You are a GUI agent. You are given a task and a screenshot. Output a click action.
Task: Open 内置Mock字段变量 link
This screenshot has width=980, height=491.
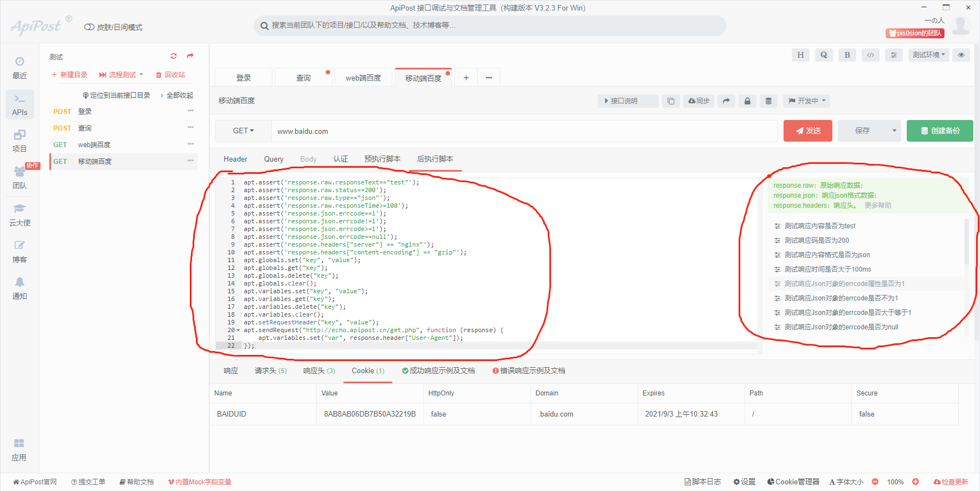(x=199, y=482)
